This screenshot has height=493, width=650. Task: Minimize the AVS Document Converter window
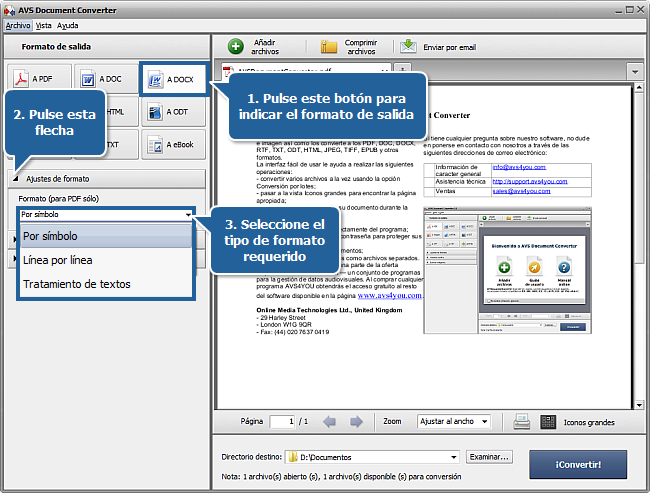pyautogui.click(x=618, y=10)
